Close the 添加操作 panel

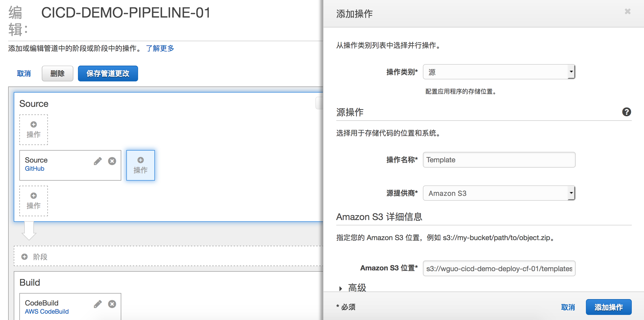click(627, 11)
